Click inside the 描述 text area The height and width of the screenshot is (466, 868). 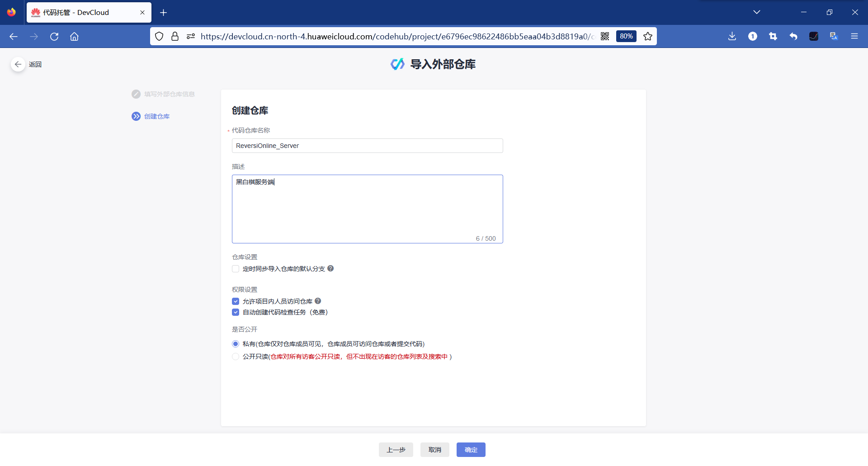[366, 208]
